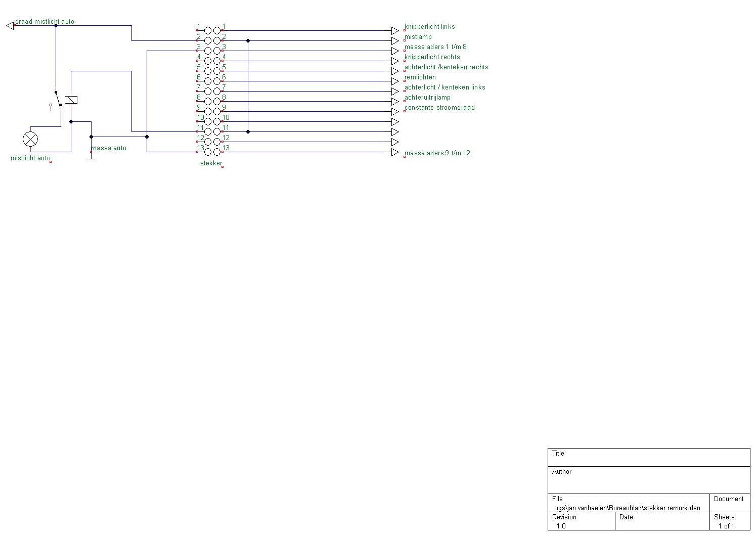Select the constante stroomdraad label
756x536 pixels.
tap(439, 108)
